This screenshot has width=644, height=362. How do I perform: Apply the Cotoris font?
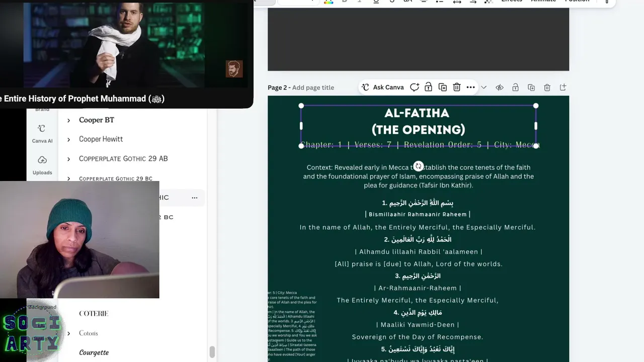[x=89, y=333]
